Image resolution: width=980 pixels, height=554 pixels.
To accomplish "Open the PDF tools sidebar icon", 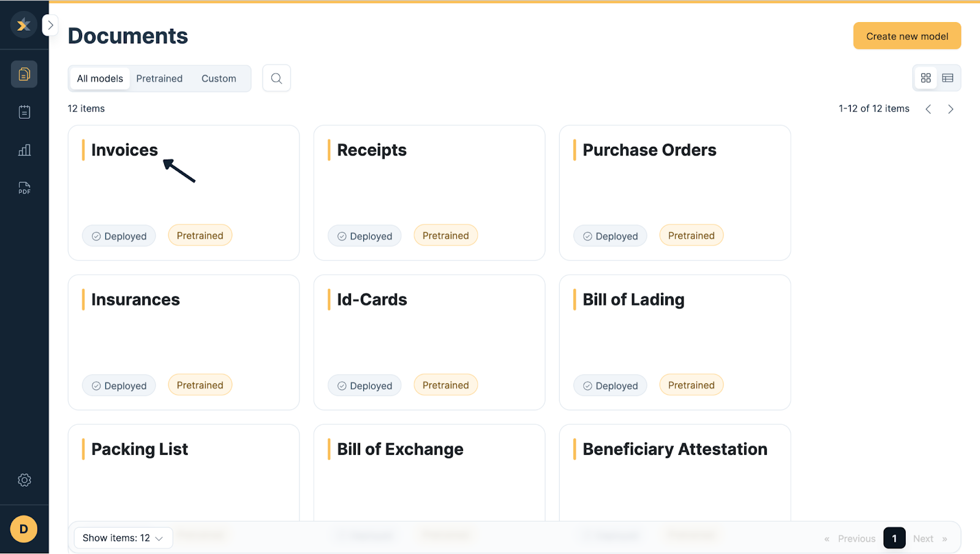I will (x=24, y=188).
